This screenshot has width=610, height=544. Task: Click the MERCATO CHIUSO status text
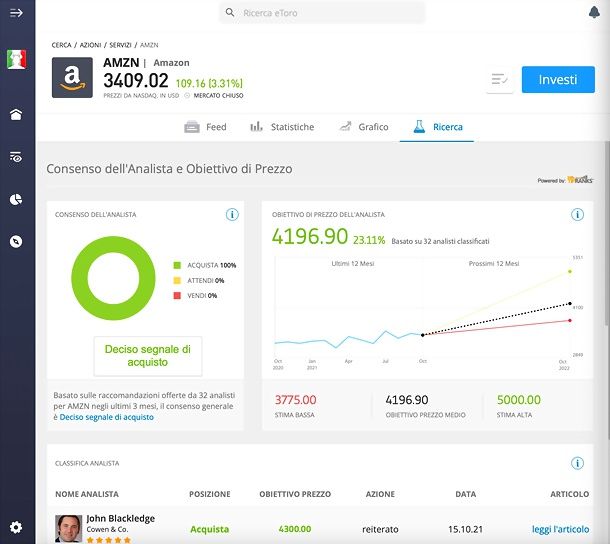pyautogui.click(x=218, y=96)
